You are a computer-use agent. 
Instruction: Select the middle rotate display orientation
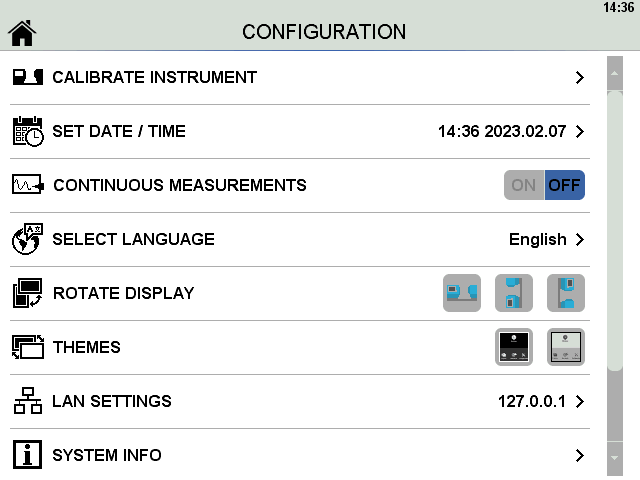(514, 293)
